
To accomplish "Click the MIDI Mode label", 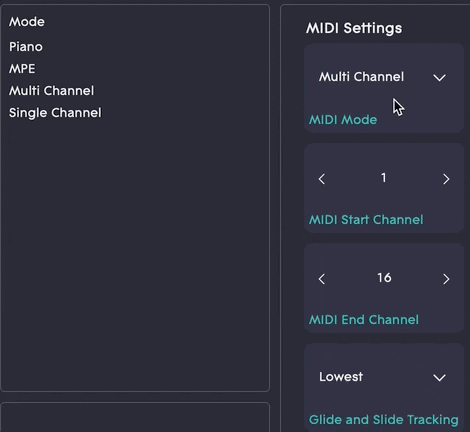I will tap(343, 120).
